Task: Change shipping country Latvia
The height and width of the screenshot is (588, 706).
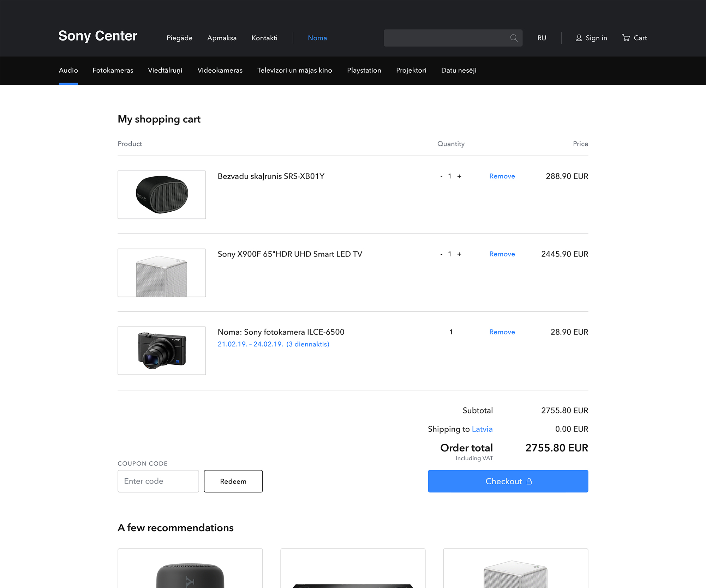Action: tap(482, 429)
